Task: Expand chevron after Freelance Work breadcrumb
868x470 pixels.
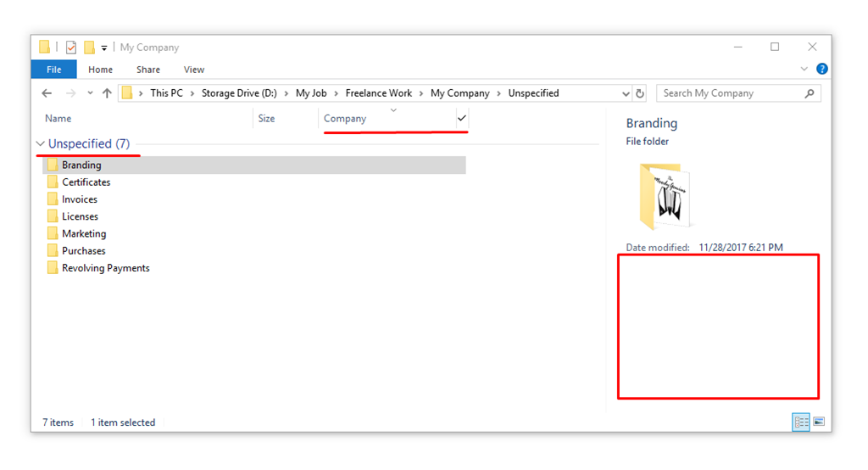Action: 421,93
